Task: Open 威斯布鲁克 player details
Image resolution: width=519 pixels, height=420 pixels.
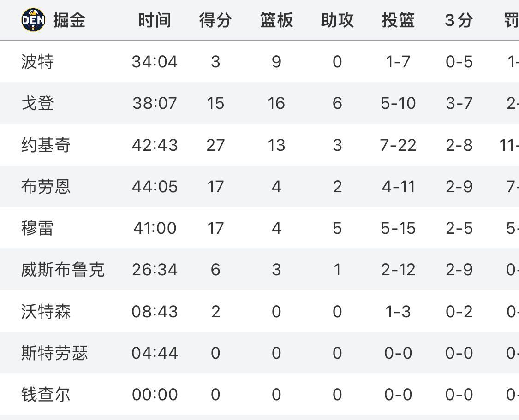Action: coord(63,270)
